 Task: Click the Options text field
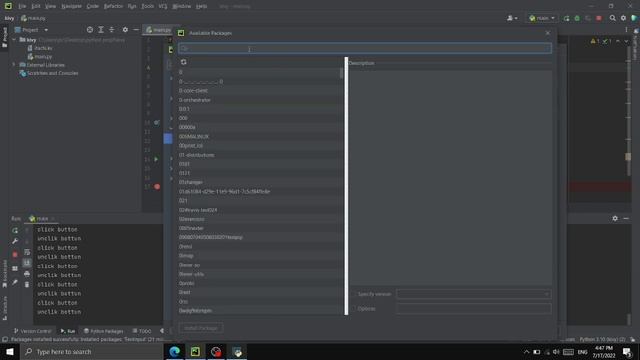473,309
